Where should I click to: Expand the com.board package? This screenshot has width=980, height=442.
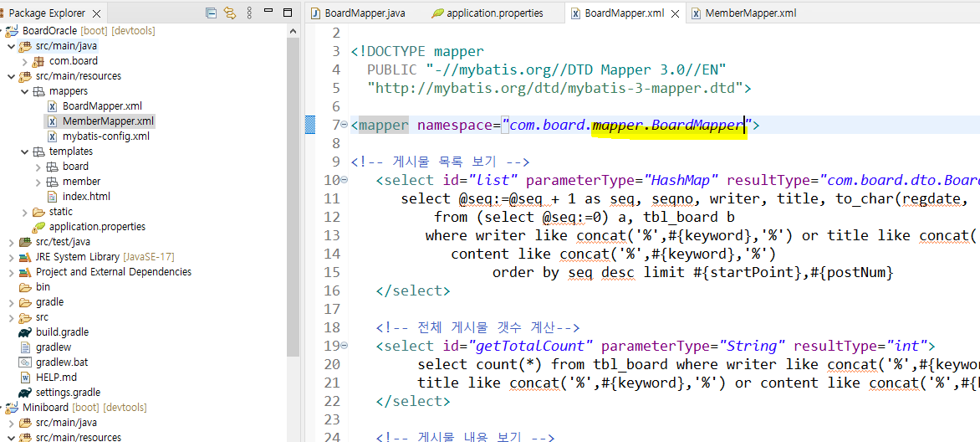click(24, 61)
